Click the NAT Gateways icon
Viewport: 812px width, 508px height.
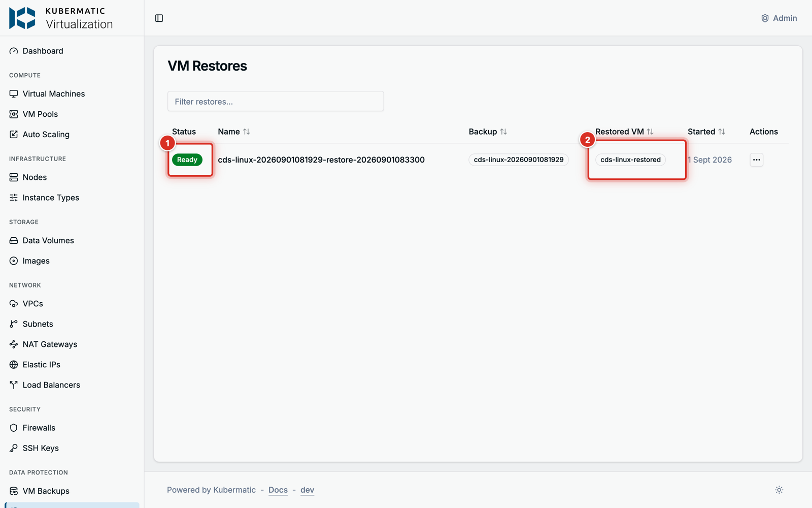pyautogui.click(x=14, y=344)
